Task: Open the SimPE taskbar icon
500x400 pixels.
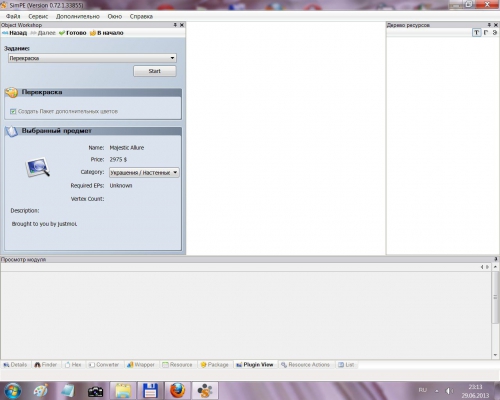Action: [205, 391]
